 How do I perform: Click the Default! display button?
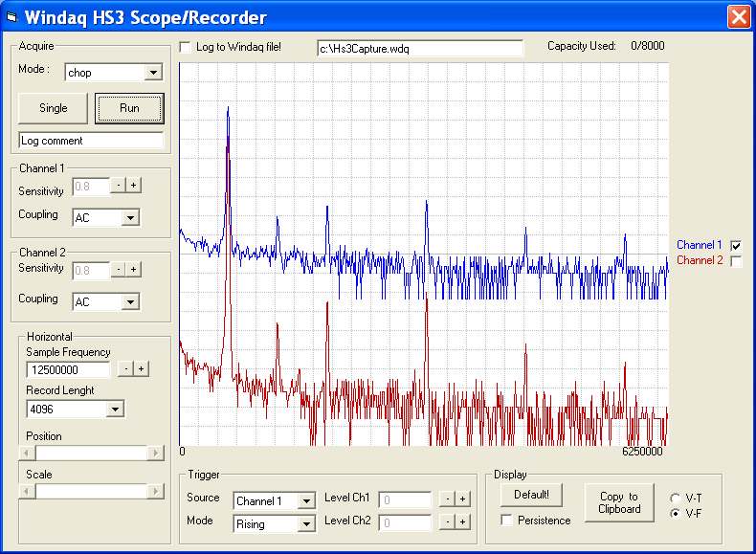pyautogui.click(x=531, y=495)
